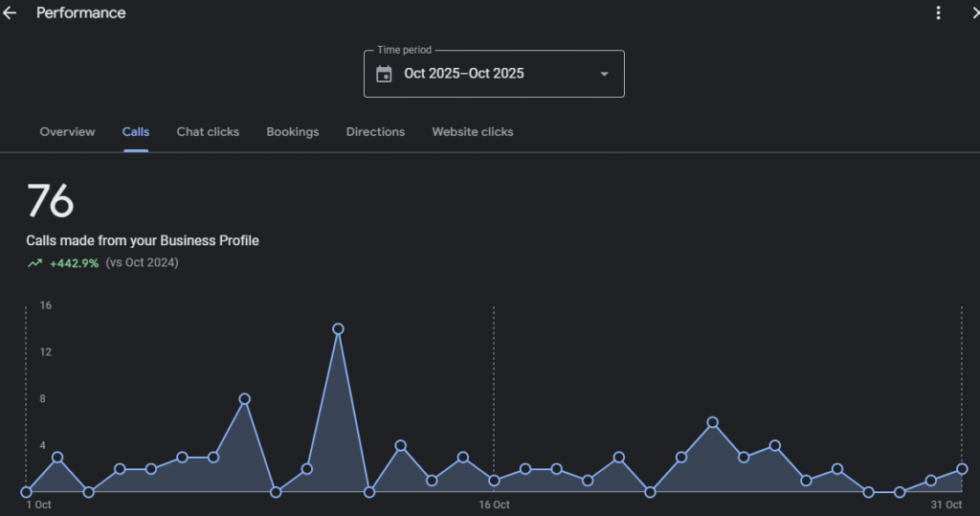Viewport: 980px width, 516px height.
Task: Select the last data point on 31 Oct
Action: pyautogui.click(x=962, y=469)
